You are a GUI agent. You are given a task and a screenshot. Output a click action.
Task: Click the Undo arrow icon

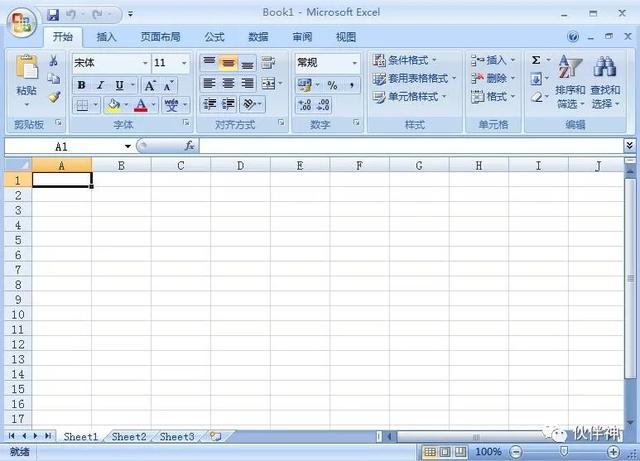(71, 15)
